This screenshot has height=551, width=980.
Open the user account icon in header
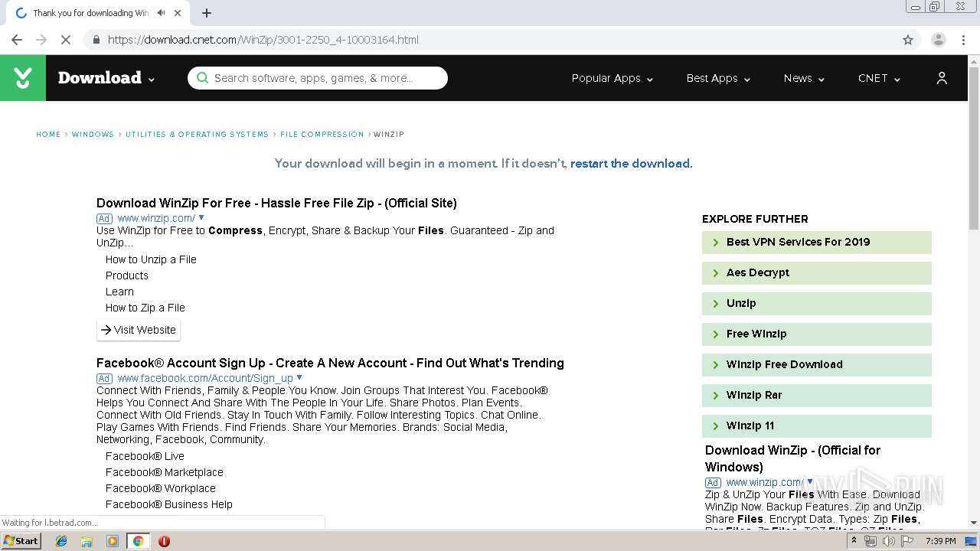pos(942,78)
